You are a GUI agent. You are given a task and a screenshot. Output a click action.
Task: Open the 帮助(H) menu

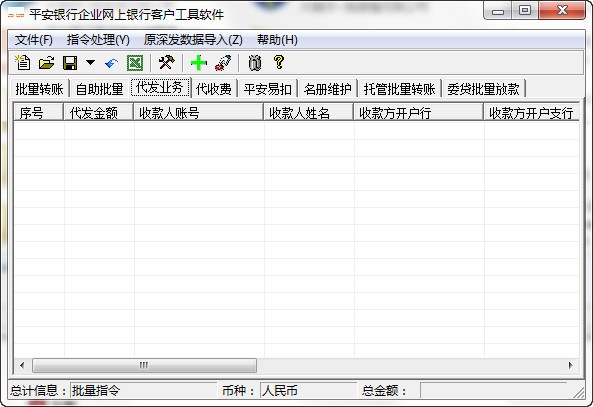[x=277, y=40]
